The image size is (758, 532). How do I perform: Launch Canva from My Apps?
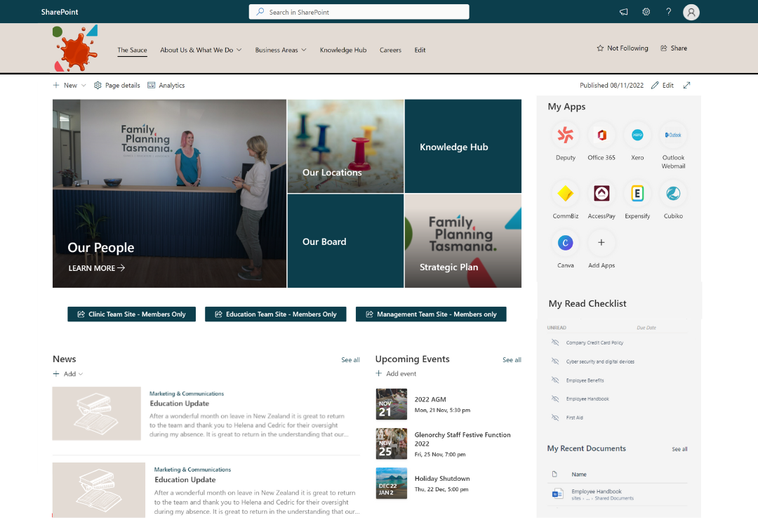(x=565, y=243)
